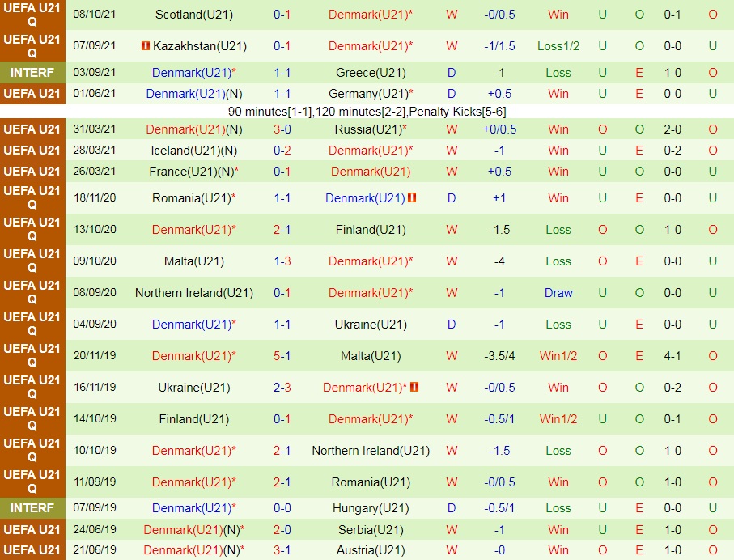The height and width of the screenshot is (560, 734).
Task: Click the penalty kicks result note line
Action: click(x=367, y=112)
